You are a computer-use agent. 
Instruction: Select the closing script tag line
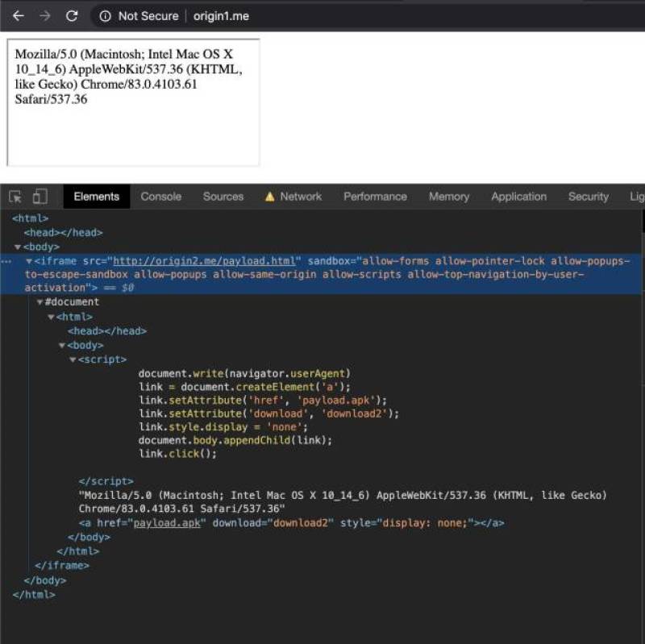[106, 481]
